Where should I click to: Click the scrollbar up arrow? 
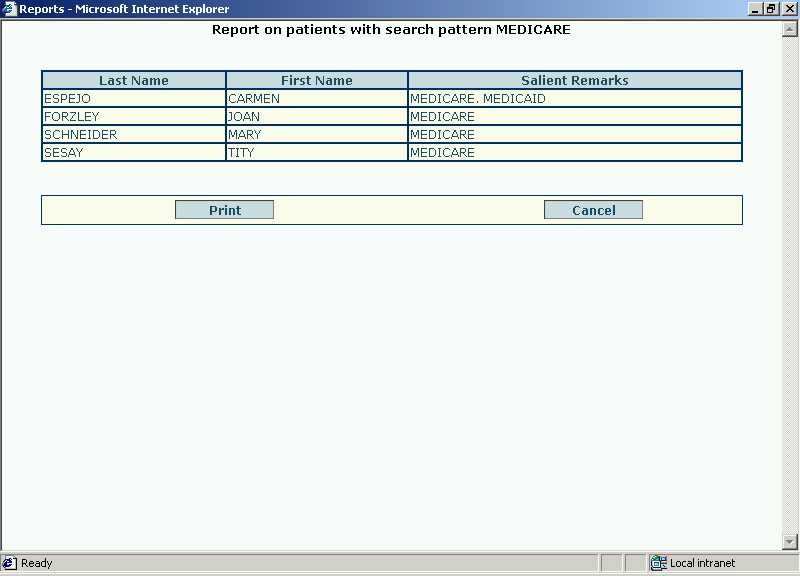click(x=790, y=30)
